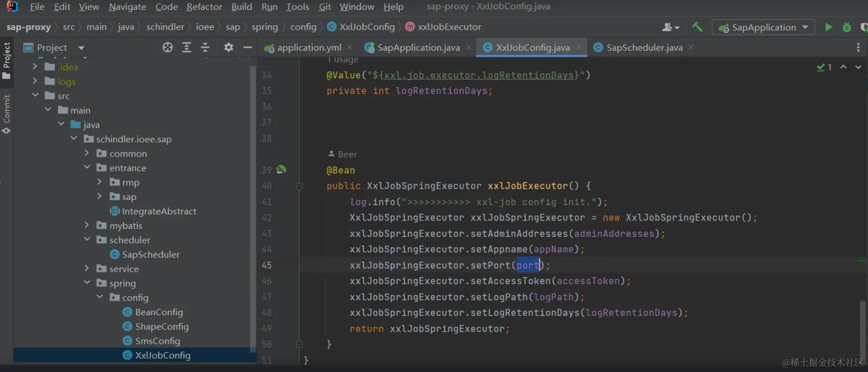Select XxlJobConfig in project tree

[163, 355]
